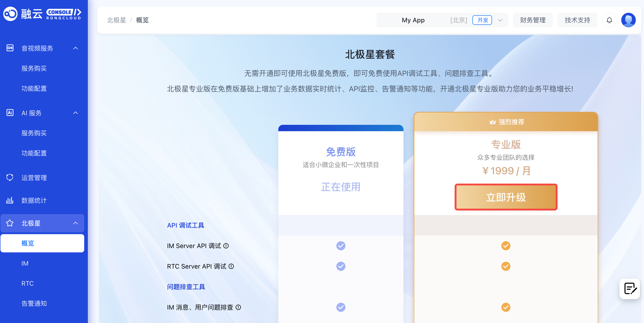Viewport: 644px width, 323px height.
Task: Open 财务管理 in the top bar
Action: [533, 20]
